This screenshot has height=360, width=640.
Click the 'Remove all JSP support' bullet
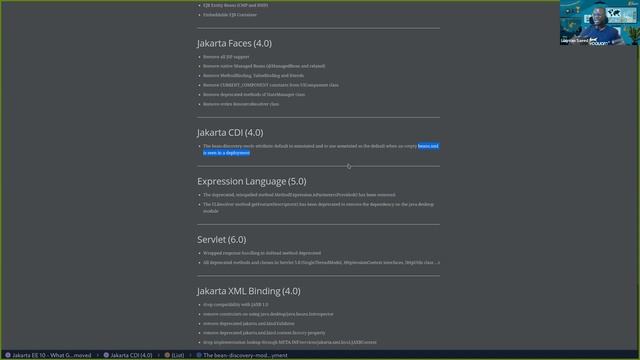click(x=226, y=57)
